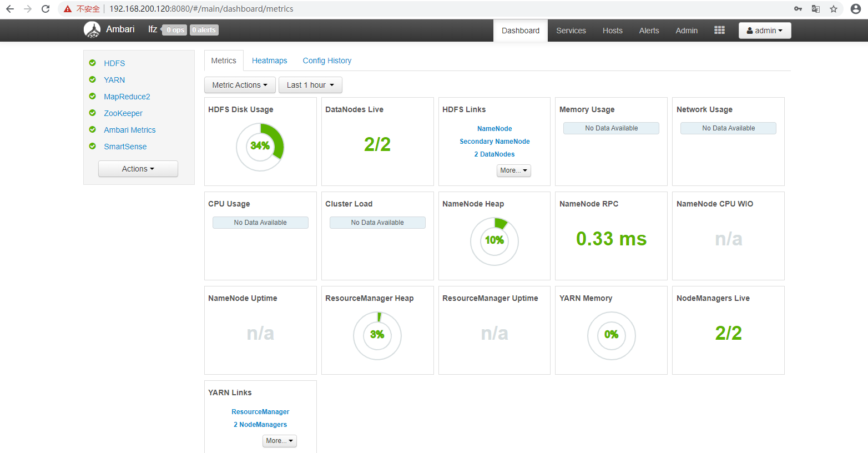This screenshot has height=453, width=868.
Task: Click the translate page icon
Action: (x=816, y=9)
